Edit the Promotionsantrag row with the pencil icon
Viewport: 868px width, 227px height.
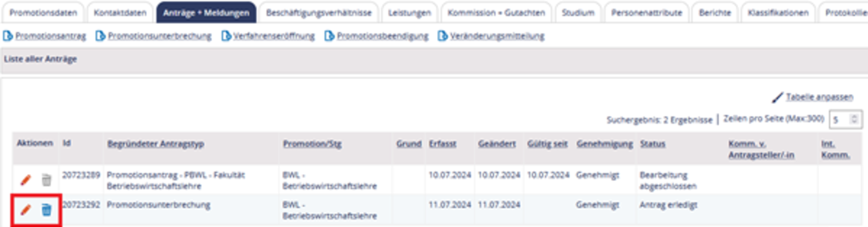coord(25,180)
